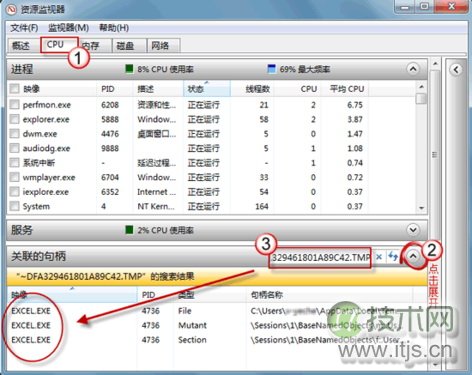Collapse the 关联的句柄 section chevron
Viewport: 472px width, 375px height.
[413, 256]
